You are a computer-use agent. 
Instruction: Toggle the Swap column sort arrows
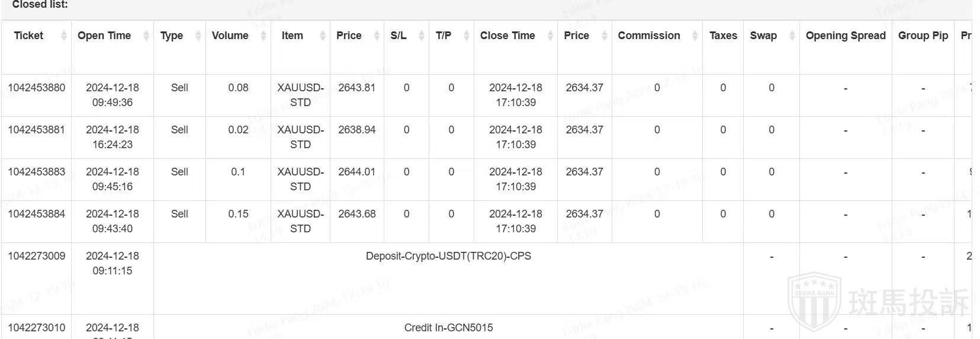pyautogui.click(x=792, y=36)
